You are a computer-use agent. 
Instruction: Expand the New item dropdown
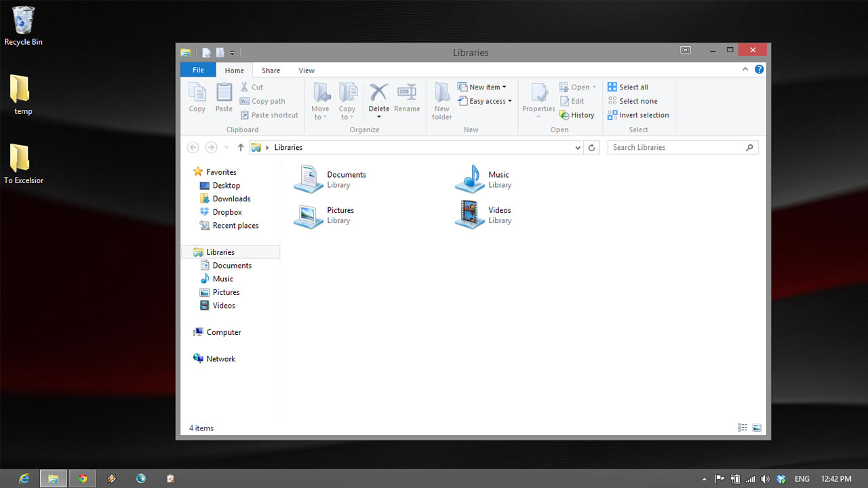pos(487,87)
